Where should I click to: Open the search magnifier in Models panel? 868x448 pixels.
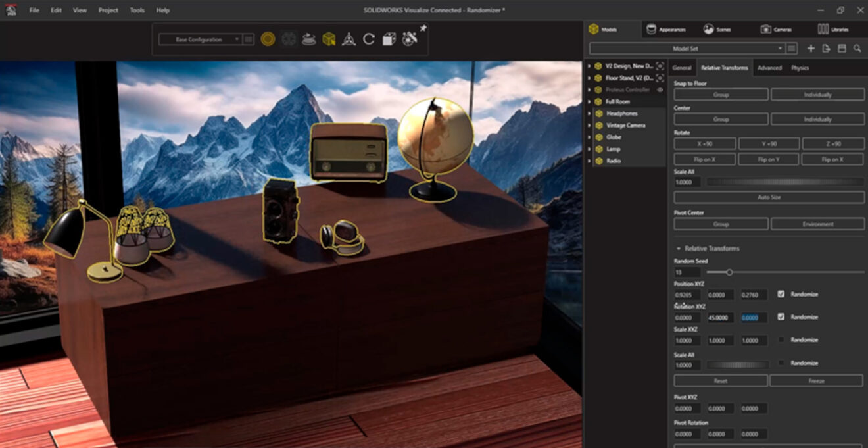[857, 49]
